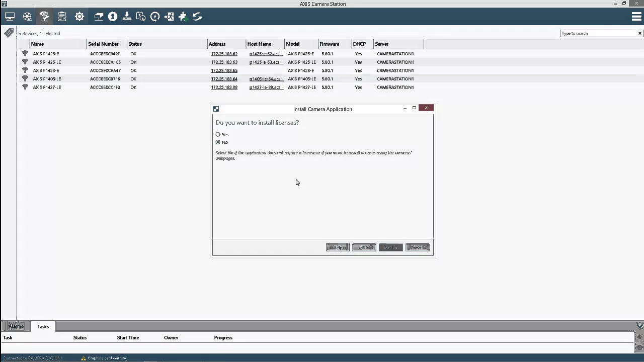Screen dimensions: 644x362
Task: Click the Owner column header in tasks
Action: pos(171,337)
